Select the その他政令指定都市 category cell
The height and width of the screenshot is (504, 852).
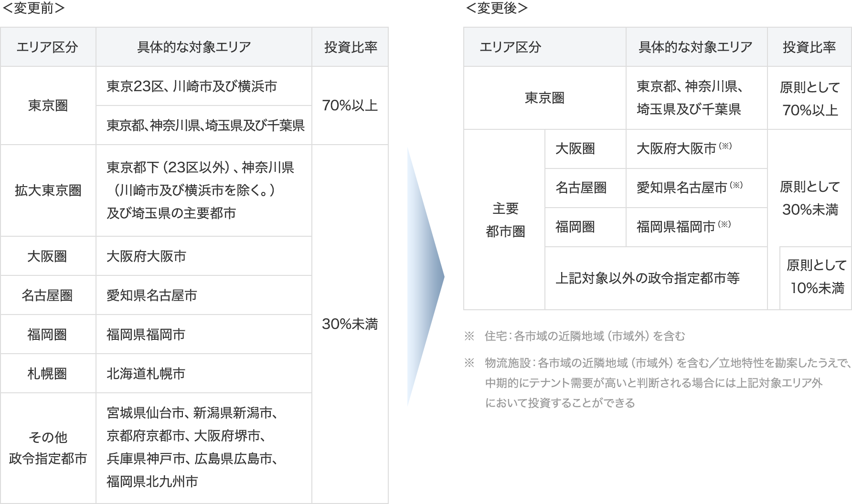48,448
